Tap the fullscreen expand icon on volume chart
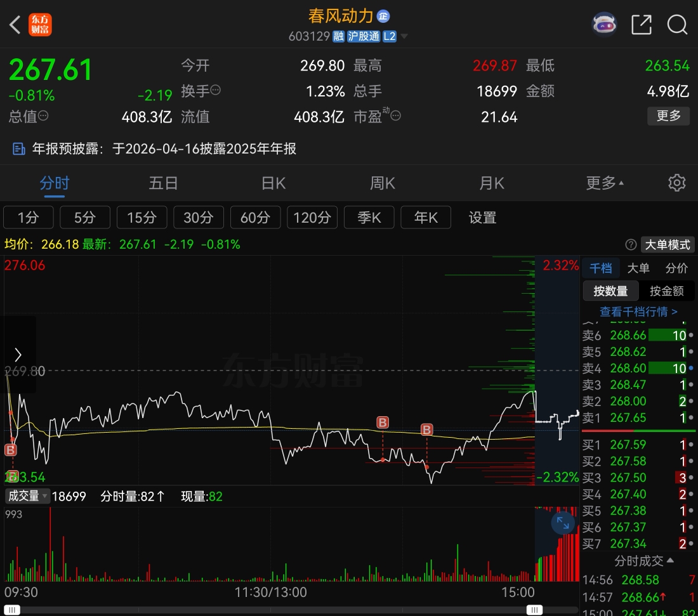The image size is (698, 616). 563,523
